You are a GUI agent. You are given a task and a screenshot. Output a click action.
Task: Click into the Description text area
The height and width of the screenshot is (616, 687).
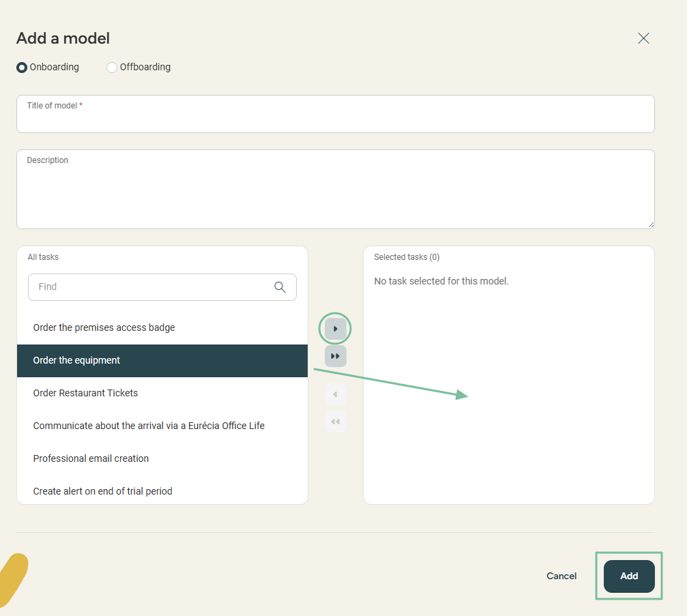(335, 191)
